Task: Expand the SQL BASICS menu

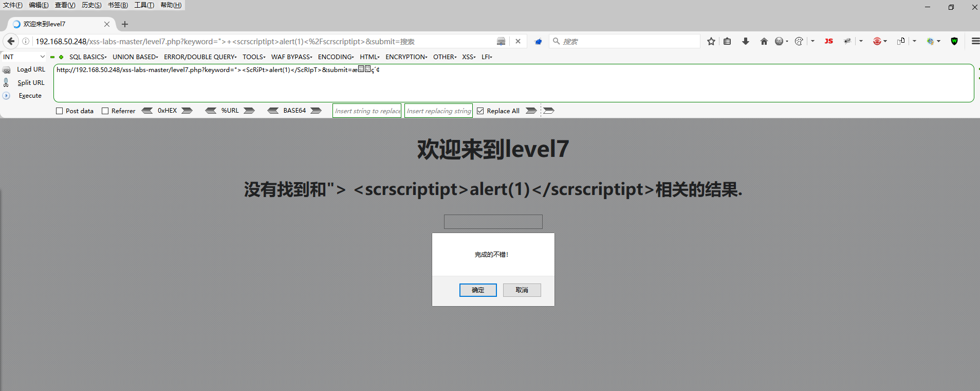Action: (88, 57)
